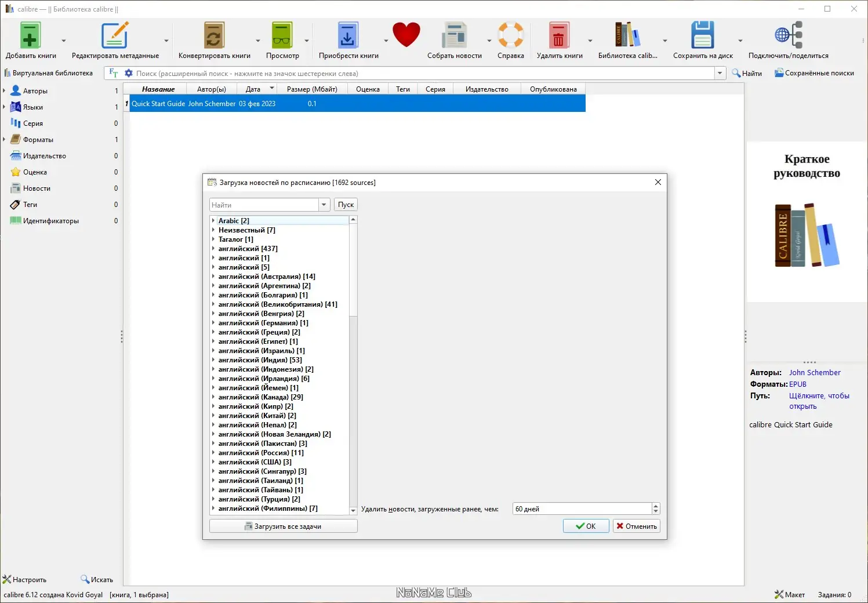This screenshot has width=868, height=603.
Task: Open advanced search gear icon
Action: [129, 73]
